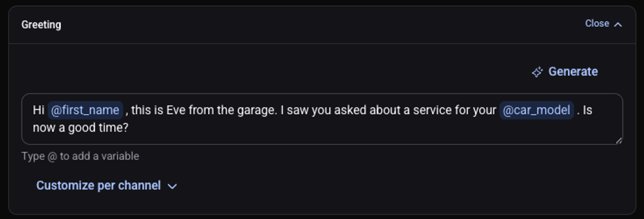Click empty space in the Greeting header bar
This screenshot has width=644, height=219.
[320, 24]
